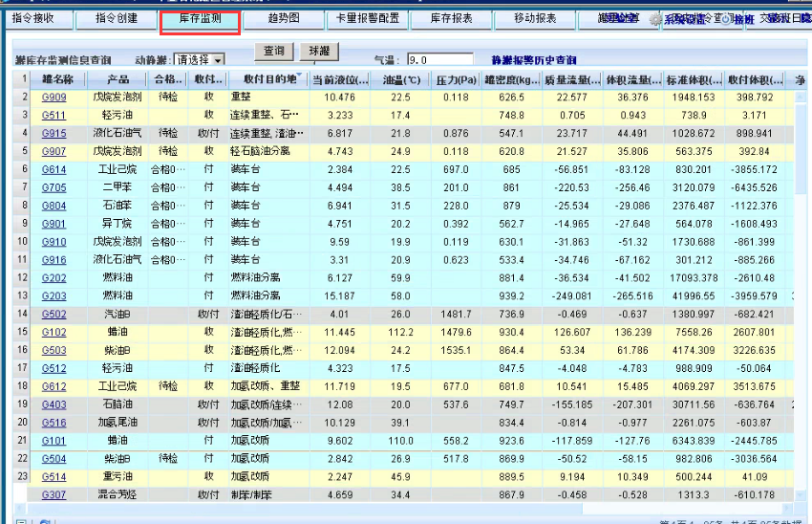Select the 混合芳烃 product cell
Image resolution: width=812 pixels, height=524 pixels.
118,495
